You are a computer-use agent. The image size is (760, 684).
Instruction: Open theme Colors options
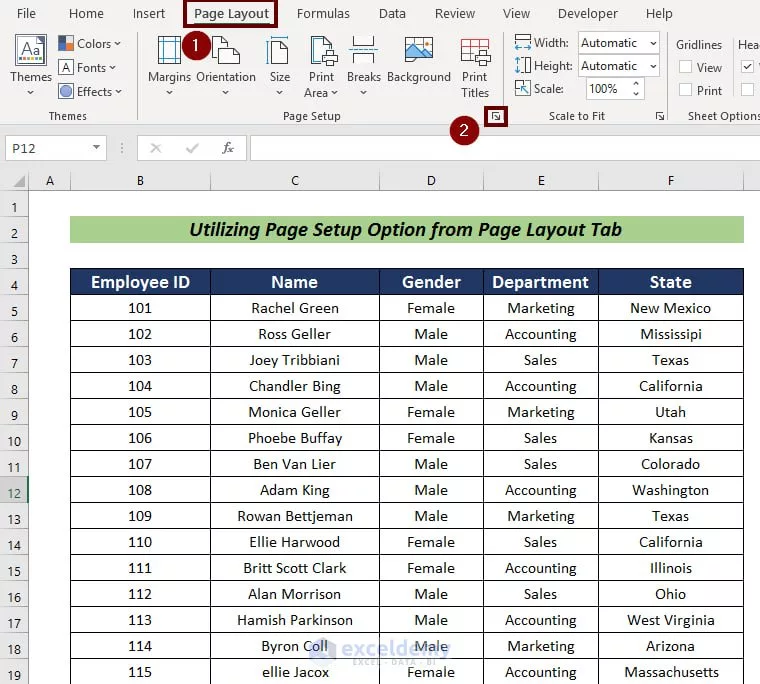click(89, 43)
